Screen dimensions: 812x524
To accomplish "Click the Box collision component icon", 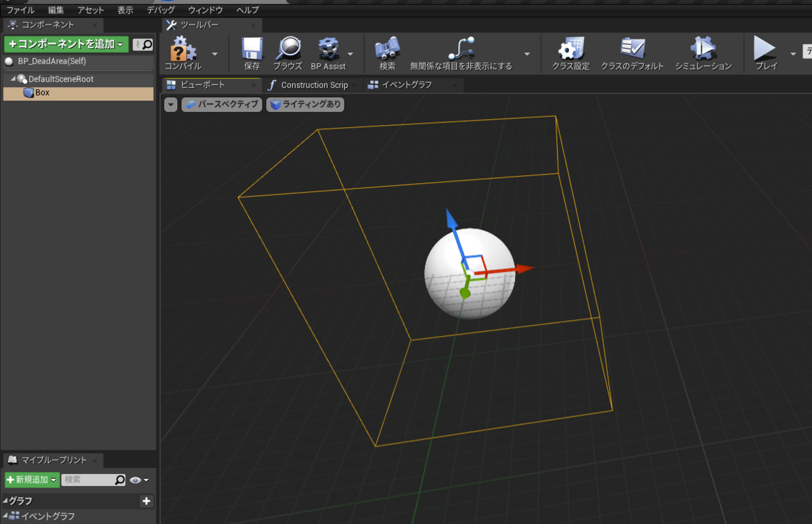I will 28,93.
